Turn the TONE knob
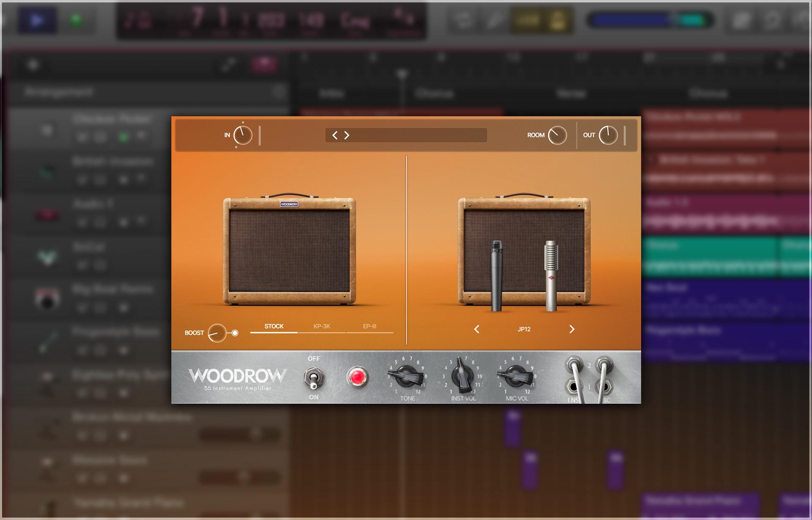The height and width of the screenshot is (520, 812). point(407,375)
